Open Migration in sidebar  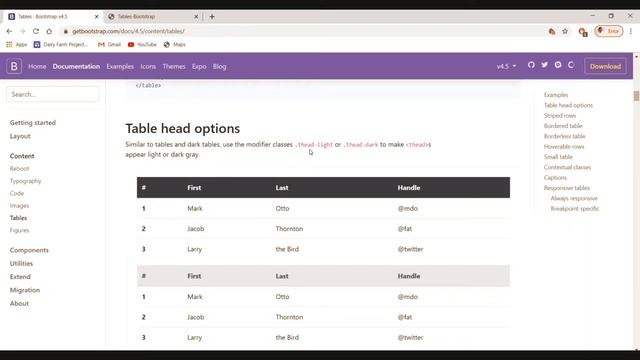pyautogui.click(x=25, y=290)
